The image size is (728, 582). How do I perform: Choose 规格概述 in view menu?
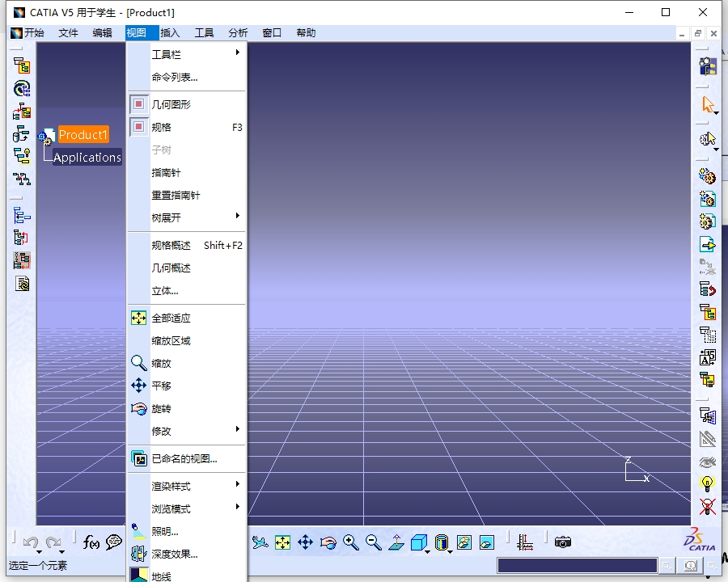click(186, 245)
